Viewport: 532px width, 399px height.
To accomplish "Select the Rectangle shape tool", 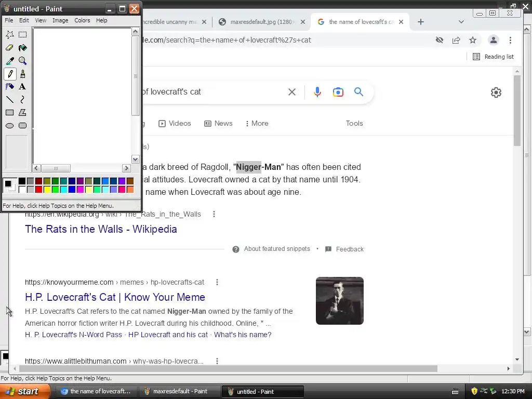I will pos(10,113).
